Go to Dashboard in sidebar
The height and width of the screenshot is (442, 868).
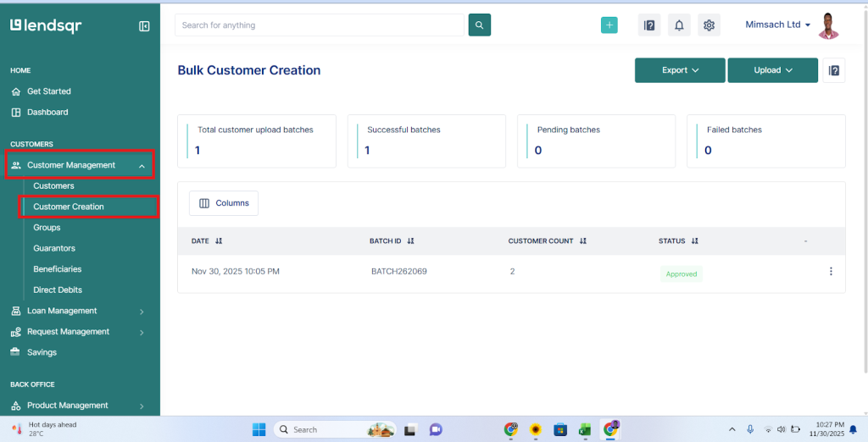[x=47, y=112]
